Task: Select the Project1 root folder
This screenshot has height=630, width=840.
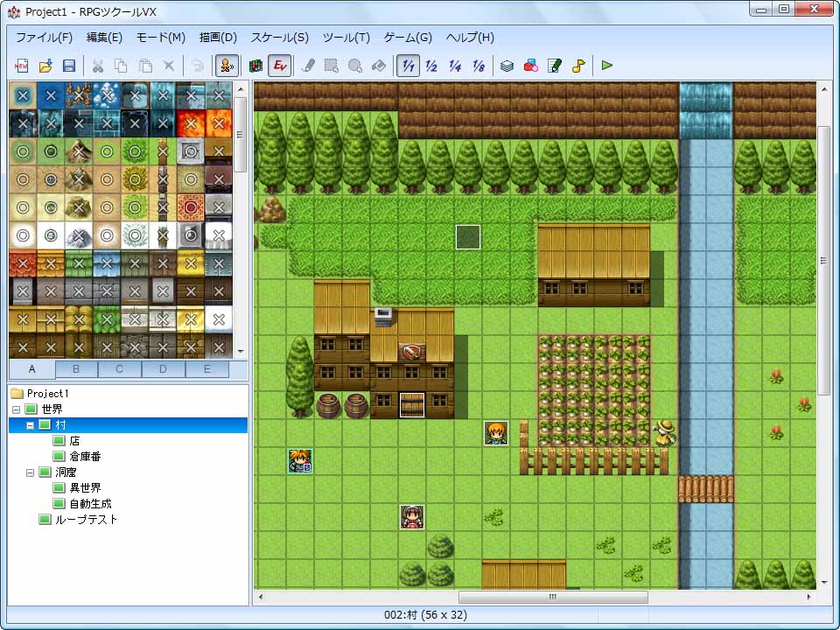Action: (40, 394)
